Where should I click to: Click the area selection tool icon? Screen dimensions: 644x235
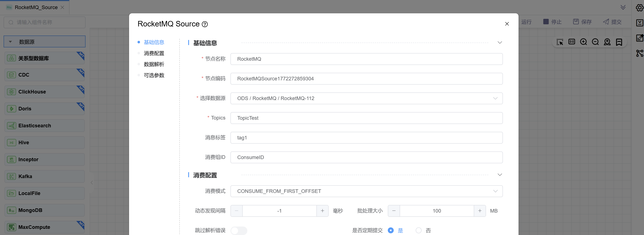point(560,42)
